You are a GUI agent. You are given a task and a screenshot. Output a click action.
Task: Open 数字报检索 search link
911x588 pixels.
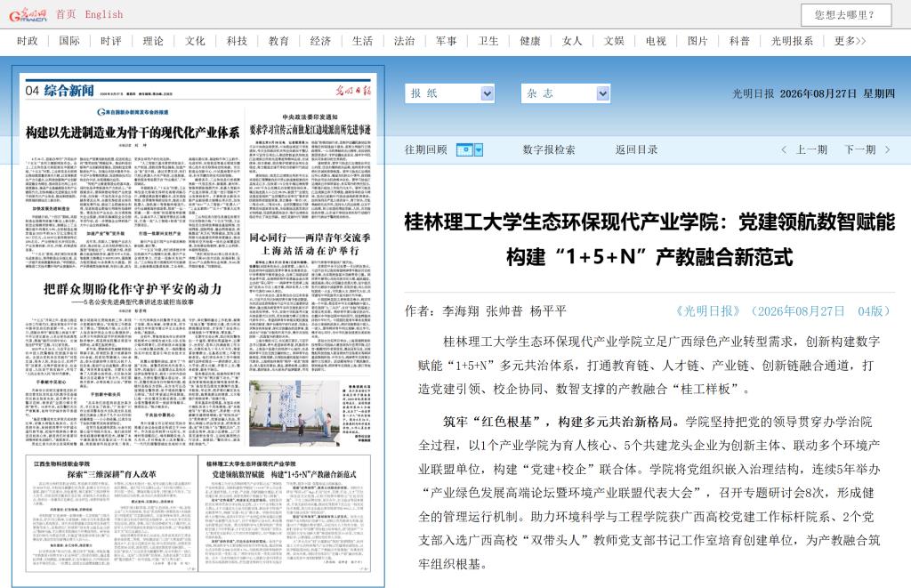coord(549,150)
